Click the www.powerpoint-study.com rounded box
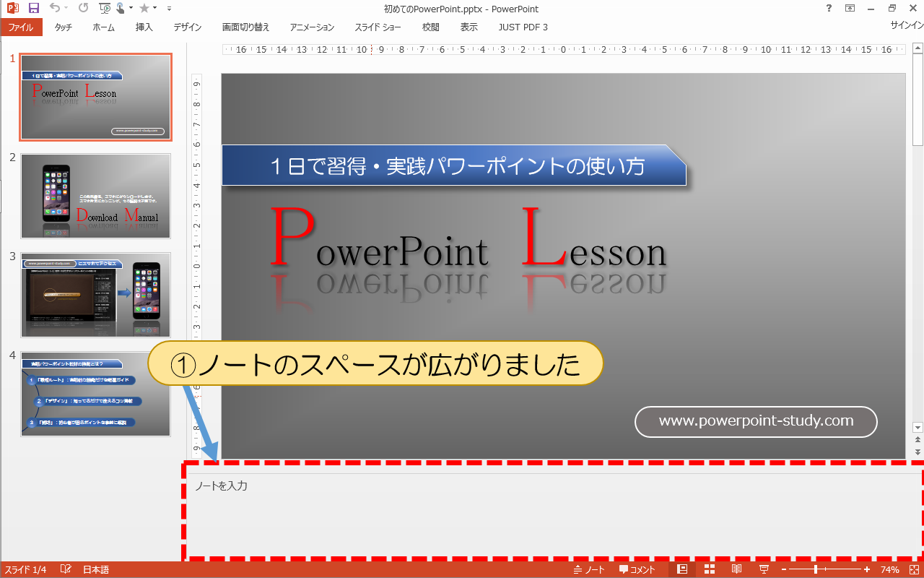 tap(756, 421)
